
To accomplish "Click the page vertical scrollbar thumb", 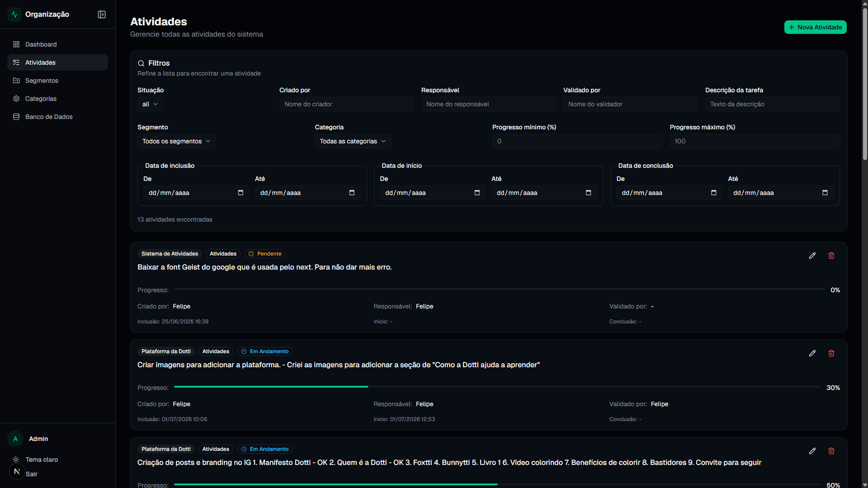I will click(865, 84).
